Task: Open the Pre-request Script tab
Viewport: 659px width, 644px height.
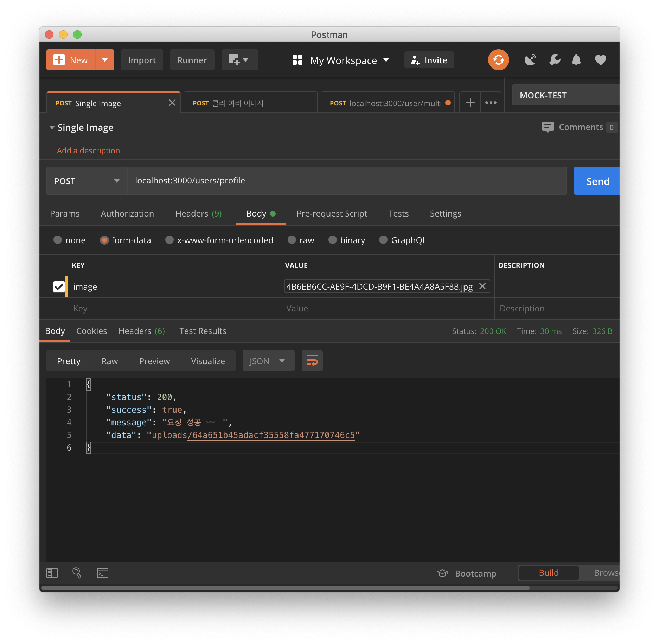Action: 332,213
